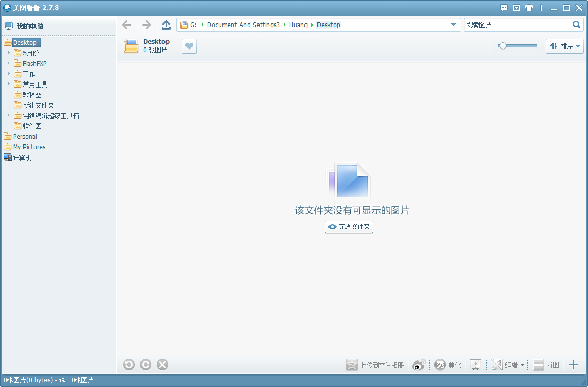
Task: Open main menu icon in title bar
Action: (516, 8)
